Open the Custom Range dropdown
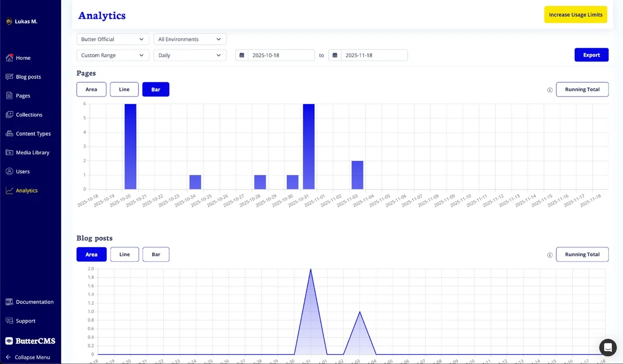 coord(113,55)
